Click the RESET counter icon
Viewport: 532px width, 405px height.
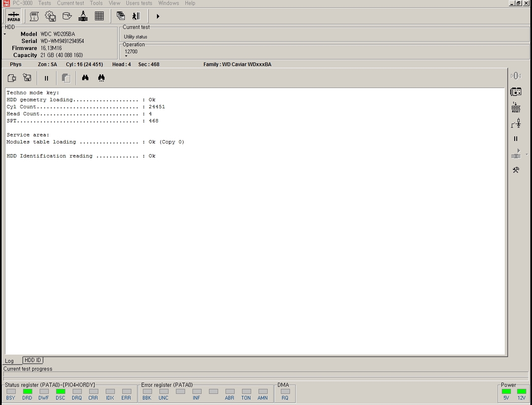click(x=516, y=107)
